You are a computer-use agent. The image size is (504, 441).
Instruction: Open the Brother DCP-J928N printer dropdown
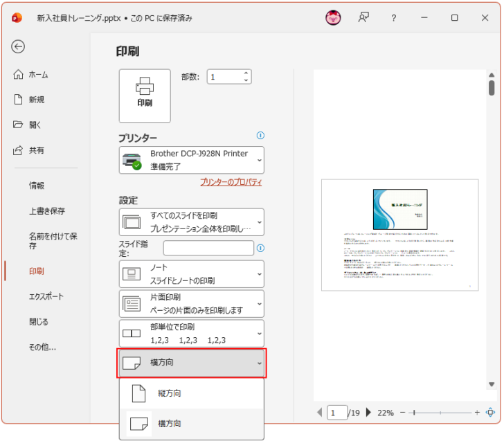[x=191, y=160]
